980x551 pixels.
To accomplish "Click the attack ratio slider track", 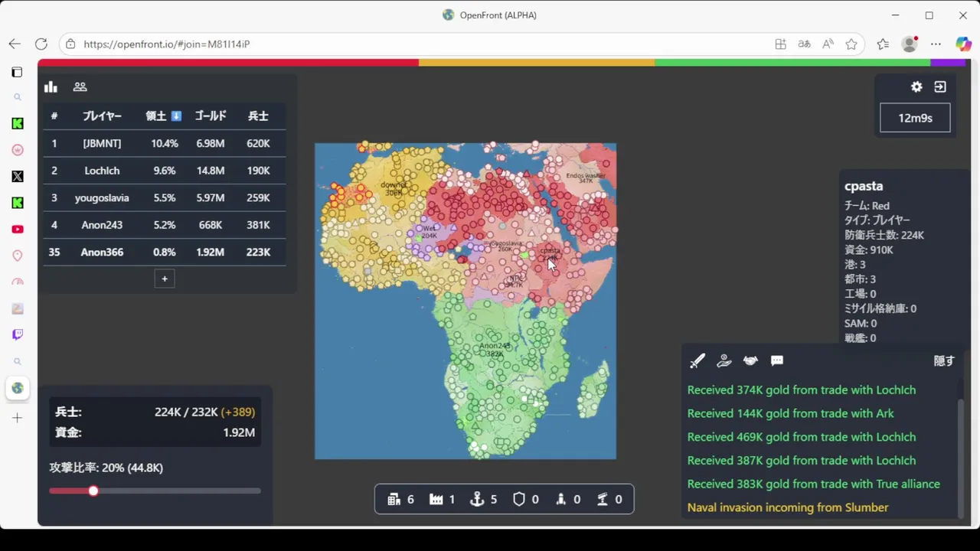I will click(155, 491).
